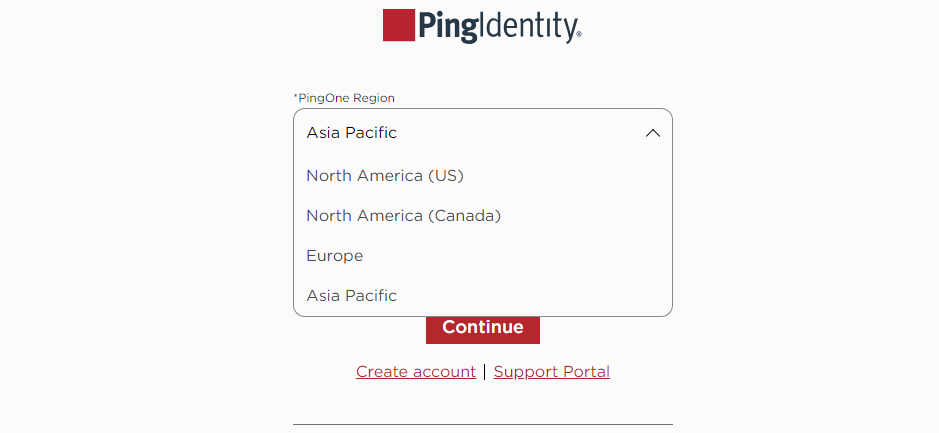Click the PingOne Region field label
The image size is (939, 433).
point(347,98)
